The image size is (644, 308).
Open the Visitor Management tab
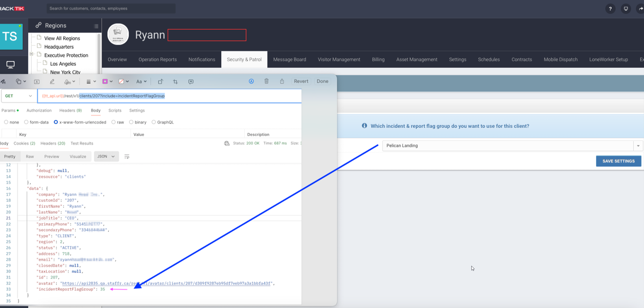(x=339, y=60)
